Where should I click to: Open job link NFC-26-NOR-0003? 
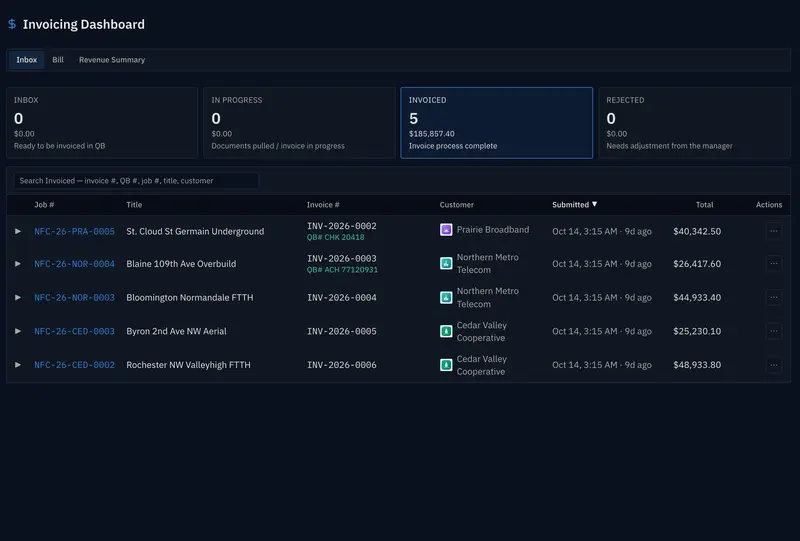coord(74,298)
